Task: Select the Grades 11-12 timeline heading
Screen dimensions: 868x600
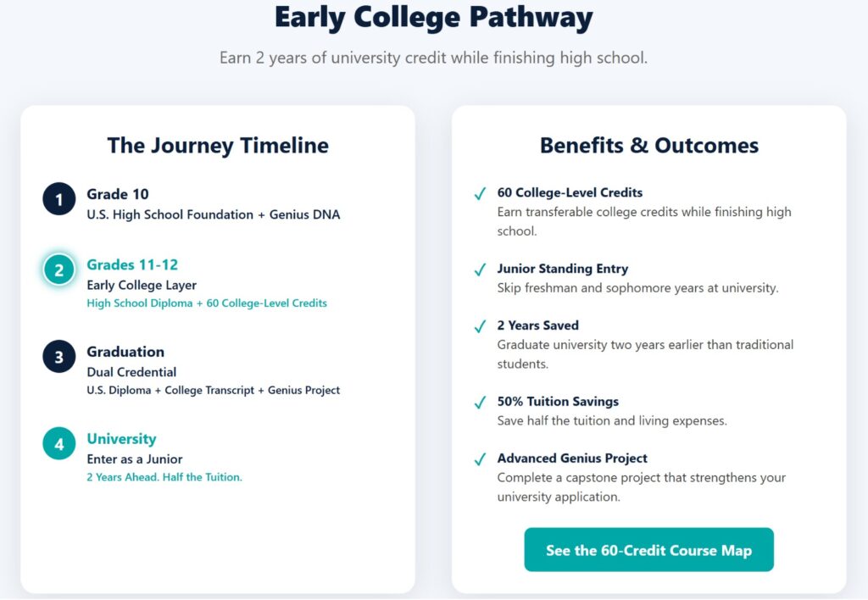Action: (x=132, y=264)
